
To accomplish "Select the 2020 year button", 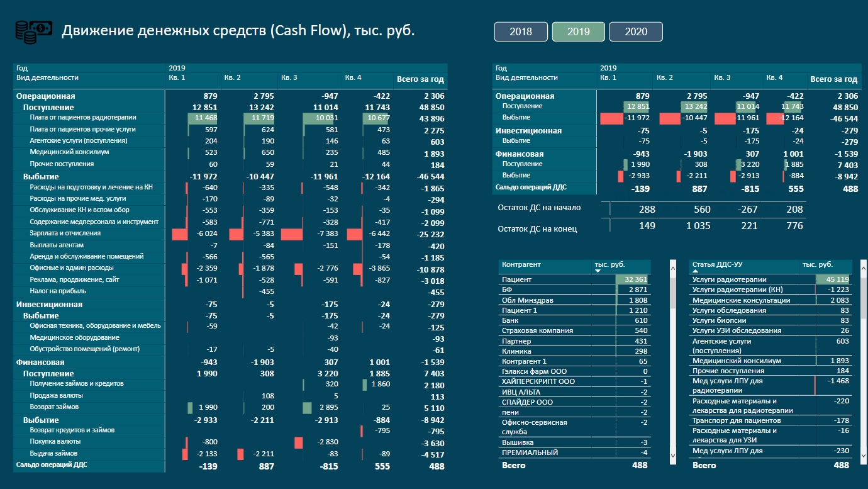I will (636, 31).
